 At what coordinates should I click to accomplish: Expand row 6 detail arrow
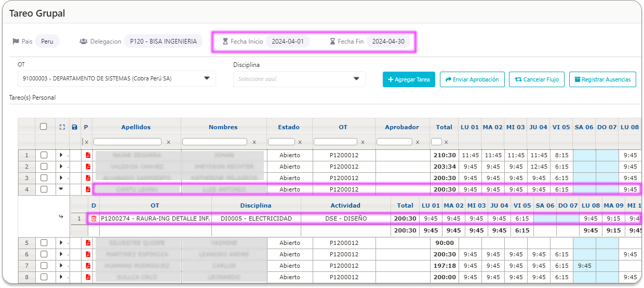61,254
